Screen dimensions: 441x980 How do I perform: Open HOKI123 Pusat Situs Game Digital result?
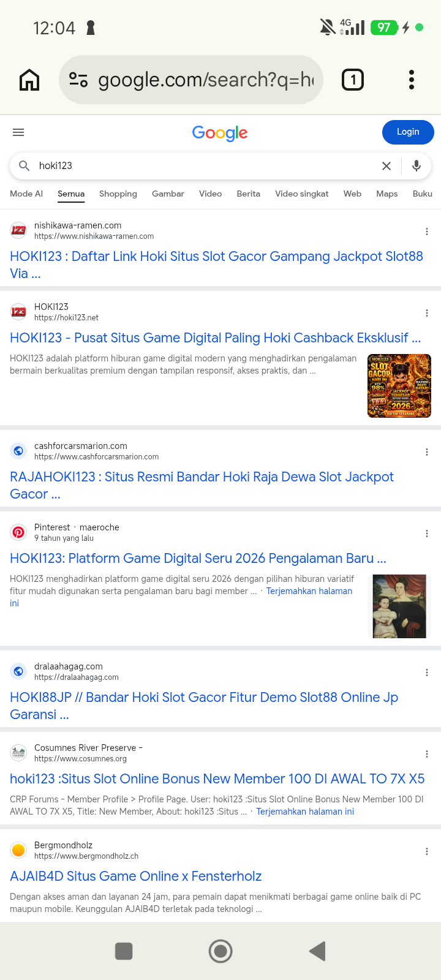tap(215, 338)
